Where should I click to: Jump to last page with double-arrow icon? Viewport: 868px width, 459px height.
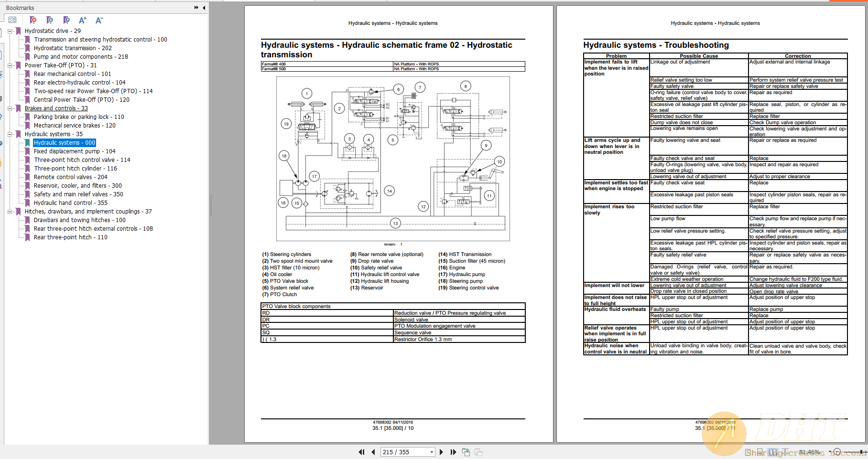(453, 452)
